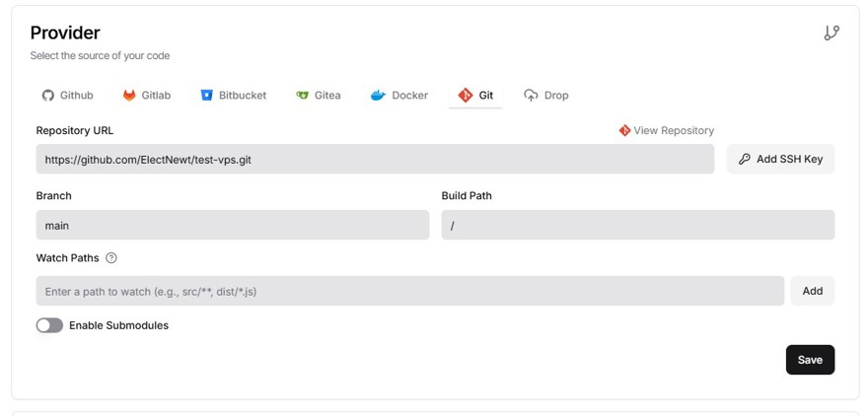Click the Add watch path button
Viewport: 868px width, 416px height.
(812, 291)
